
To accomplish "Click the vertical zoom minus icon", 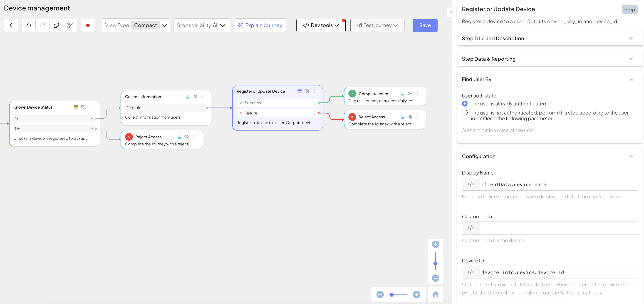I will [436, 278].
